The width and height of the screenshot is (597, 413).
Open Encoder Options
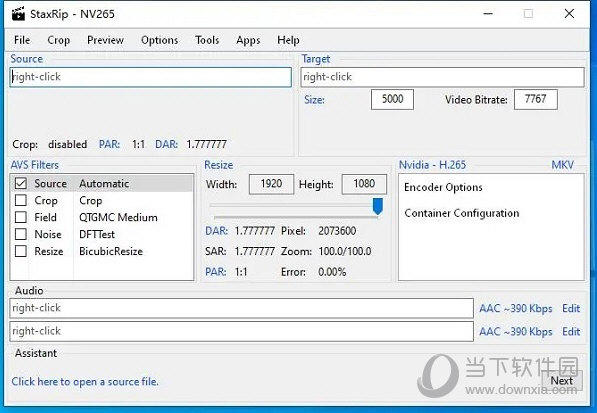[443, 187]
